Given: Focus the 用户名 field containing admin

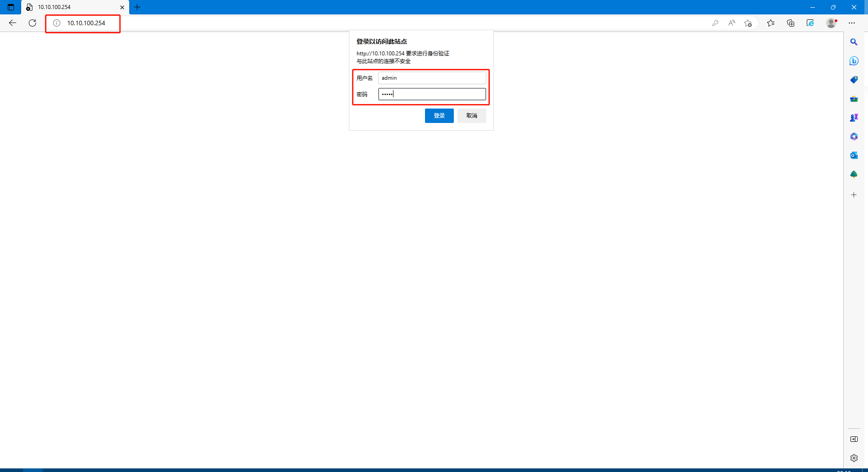Looking at the screenshot, I should coord(432,78).
